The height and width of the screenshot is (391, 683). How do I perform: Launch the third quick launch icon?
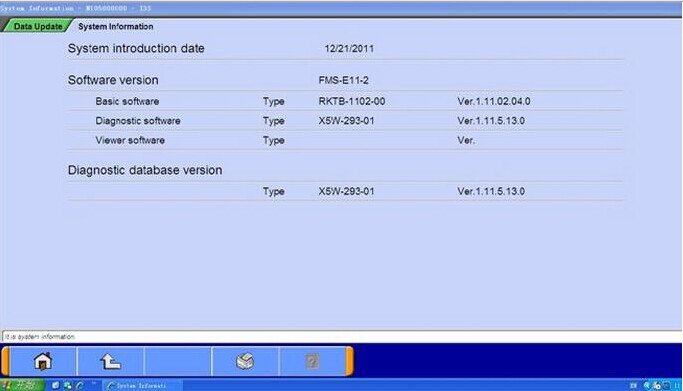(x=80, y=385)
